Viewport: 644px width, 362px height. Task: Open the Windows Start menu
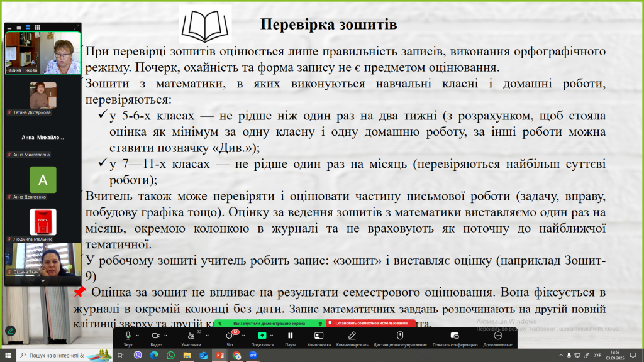coord(8,355)
